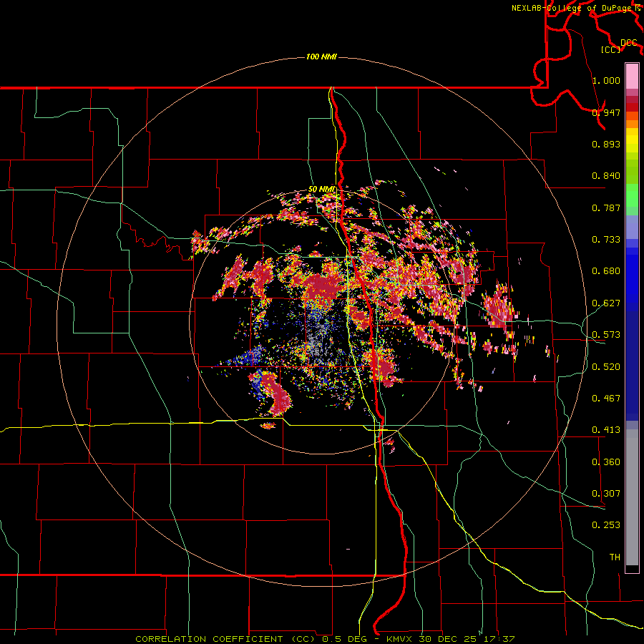Click the 0.573 legend value

[x=606, y=335]
